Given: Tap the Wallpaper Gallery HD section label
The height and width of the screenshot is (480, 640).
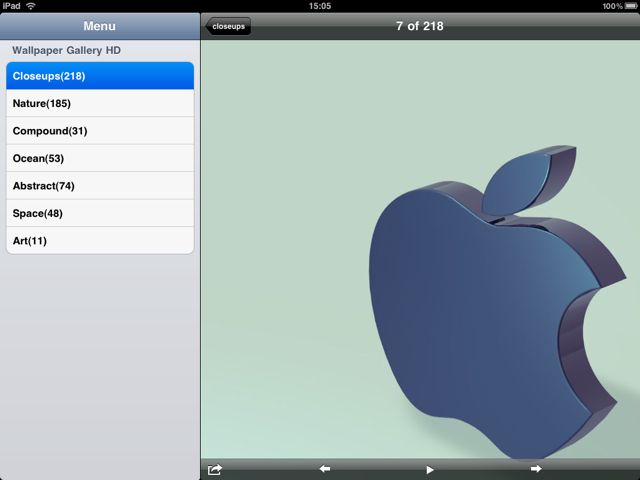Looking at the screenshot, I should (x=67, y=50).
